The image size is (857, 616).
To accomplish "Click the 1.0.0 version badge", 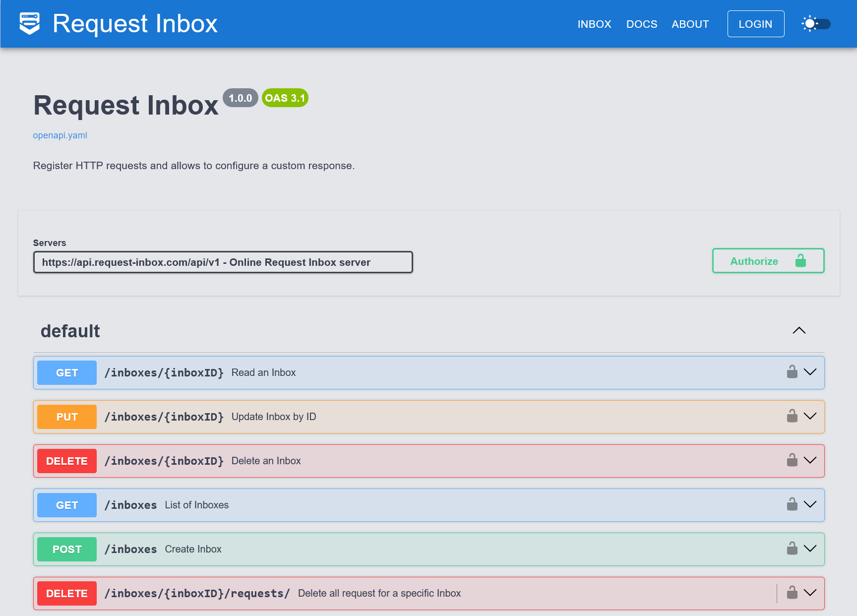I will click(241, 98).
